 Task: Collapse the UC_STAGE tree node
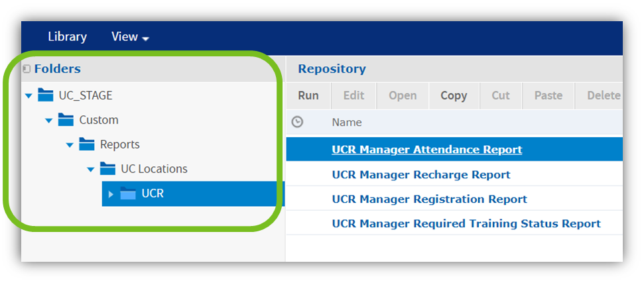(28, 96)
